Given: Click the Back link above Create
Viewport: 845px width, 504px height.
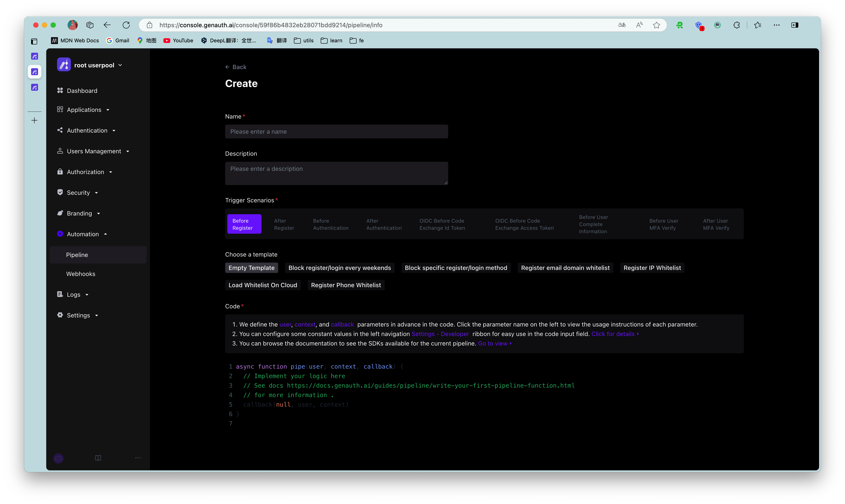Looking at the screenshot, I should (236, 67).
